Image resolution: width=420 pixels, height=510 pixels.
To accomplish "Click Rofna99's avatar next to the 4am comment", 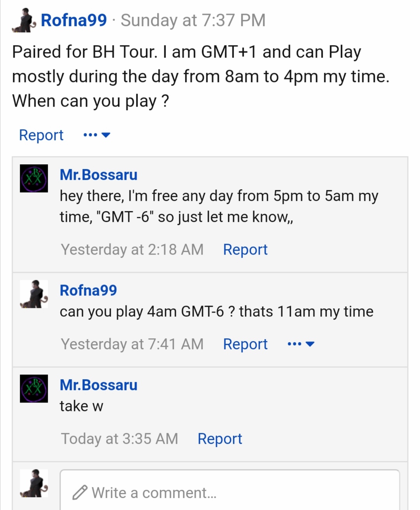I will coord(34,294).
